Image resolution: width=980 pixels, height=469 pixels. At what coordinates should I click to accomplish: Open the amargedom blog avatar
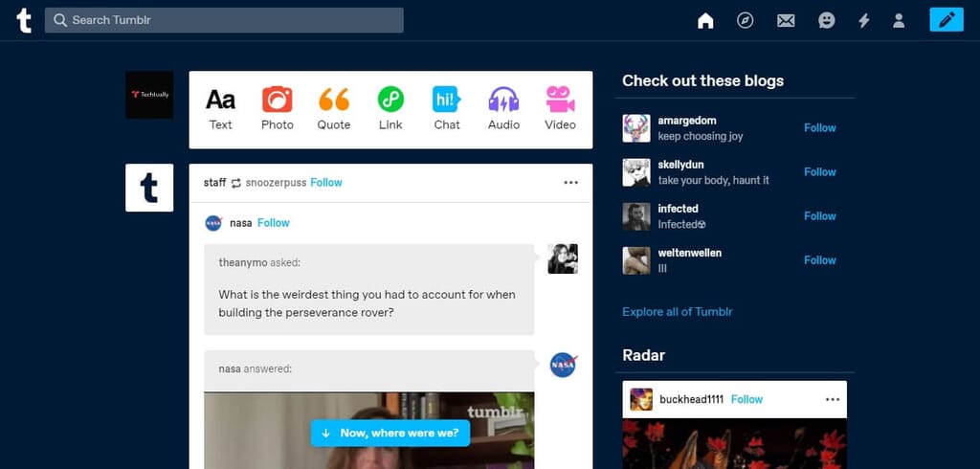[x=636, y=128]
